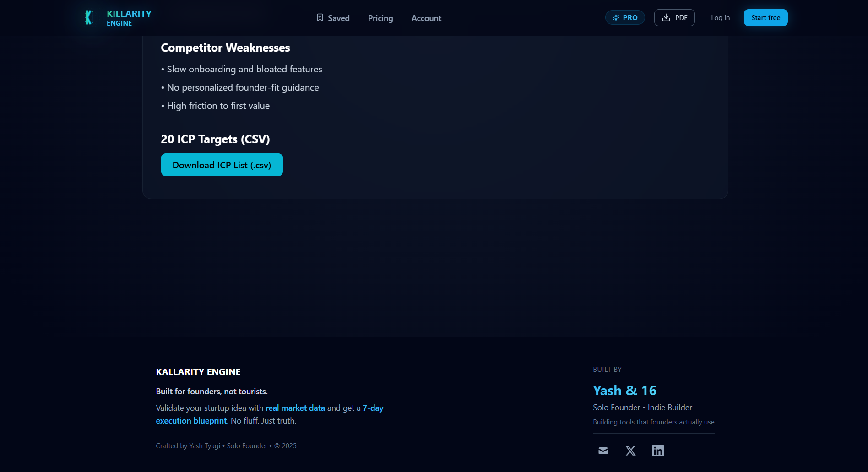Download ICP List (.csv) file
Screen dimensions: 868x472
tap(222, 165)
